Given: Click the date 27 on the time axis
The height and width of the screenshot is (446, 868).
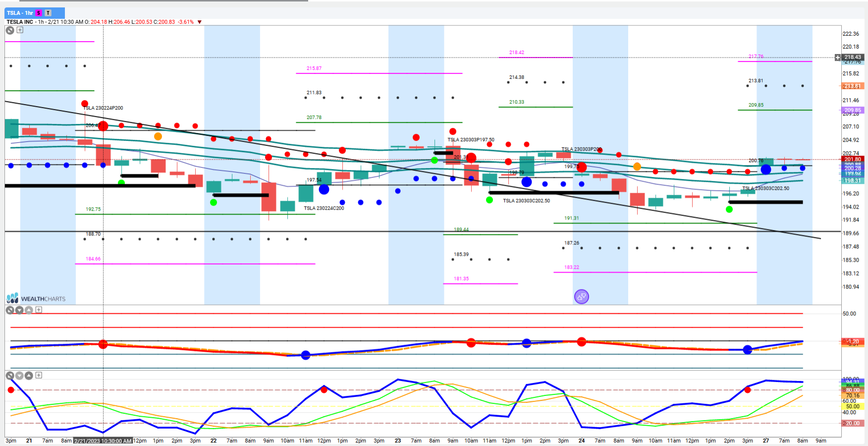Looking at the screenshot, I should (766, 441).
